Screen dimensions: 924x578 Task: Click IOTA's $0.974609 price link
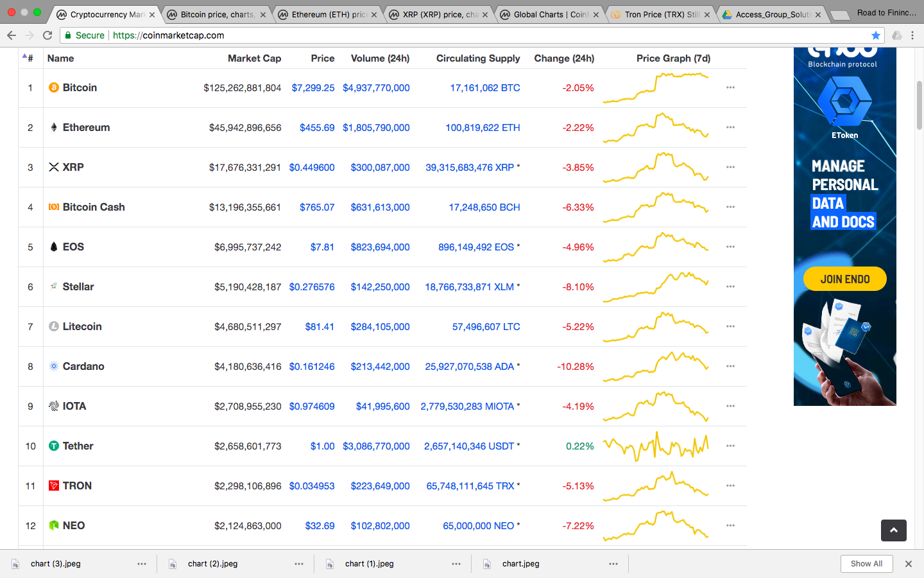[x=312, y=406]
